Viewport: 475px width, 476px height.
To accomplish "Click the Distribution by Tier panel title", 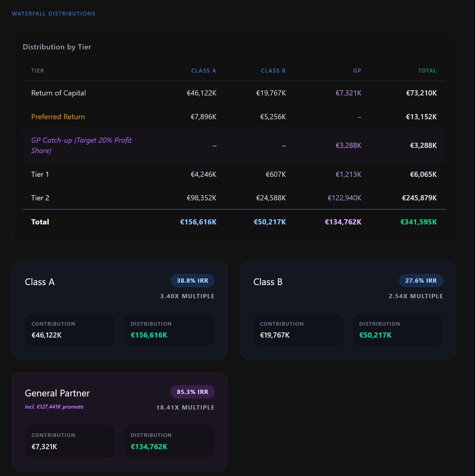I will (57, 47).
